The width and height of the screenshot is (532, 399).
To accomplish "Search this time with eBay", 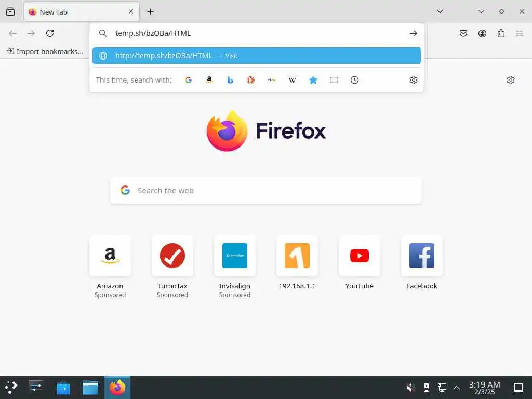I will pyautogui.click(x=272, y=80).
